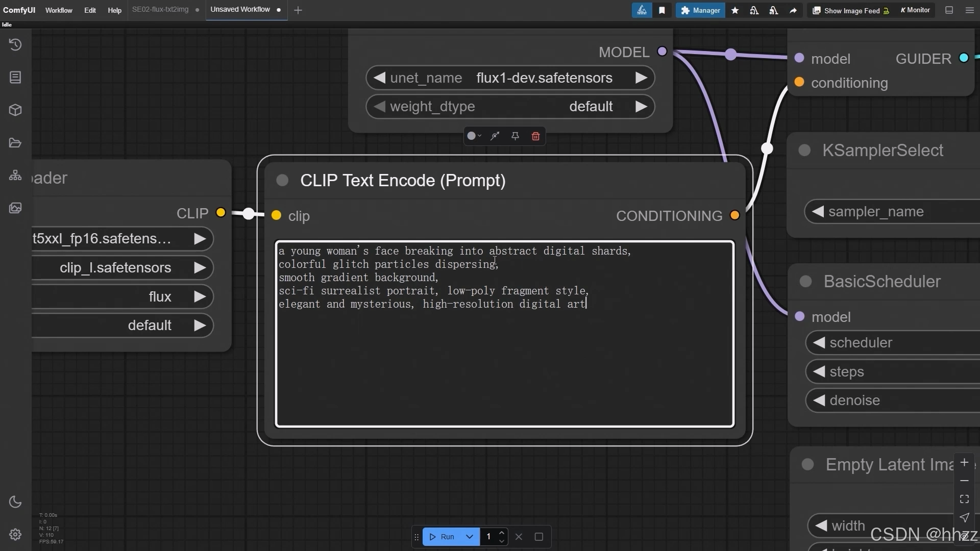Viewport: 980px width, 551px height.
Task: Expand the Run button dropdown arrow
Action: pyautogui.click(x=470, y=537)
